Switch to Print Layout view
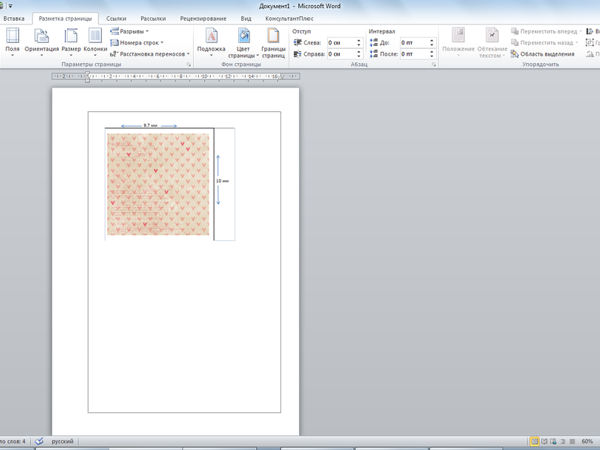The height and width of the screenshot is (450, 600). [535, 441]
